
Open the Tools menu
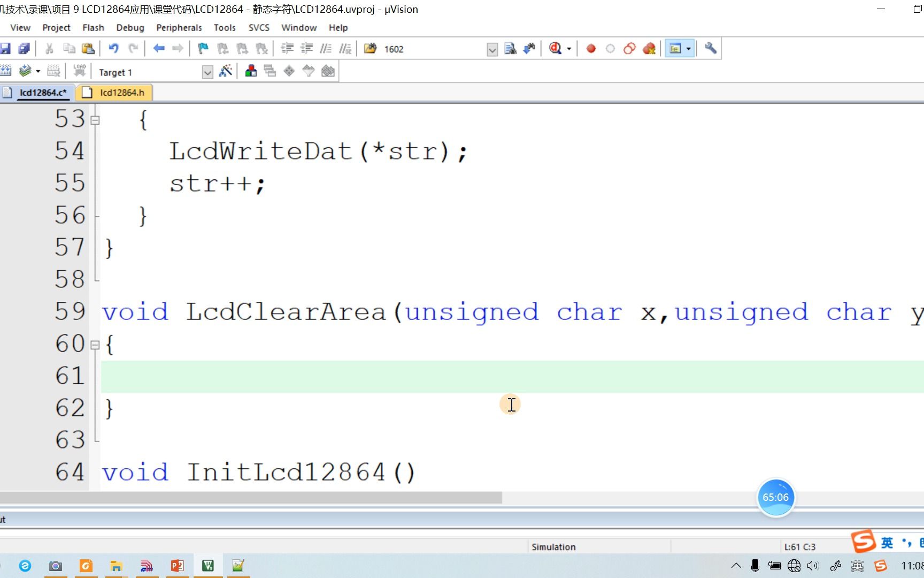(x=225, y=27)
